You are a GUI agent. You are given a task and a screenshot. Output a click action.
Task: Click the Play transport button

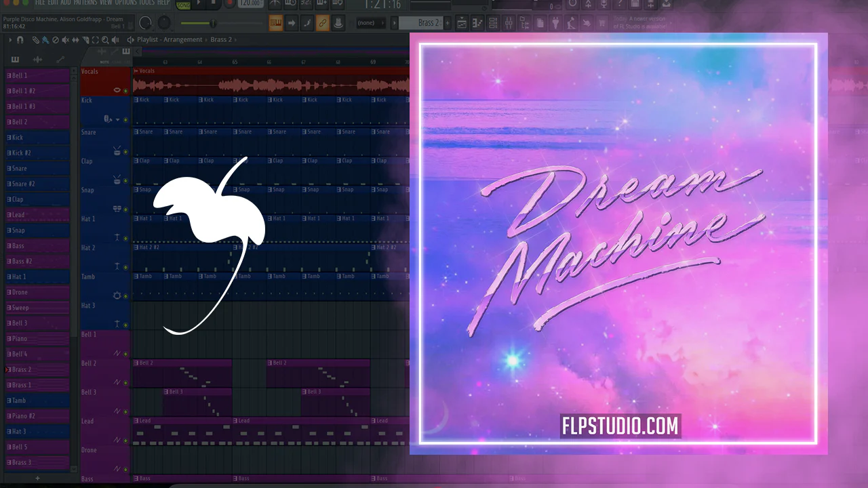(199, 3)
